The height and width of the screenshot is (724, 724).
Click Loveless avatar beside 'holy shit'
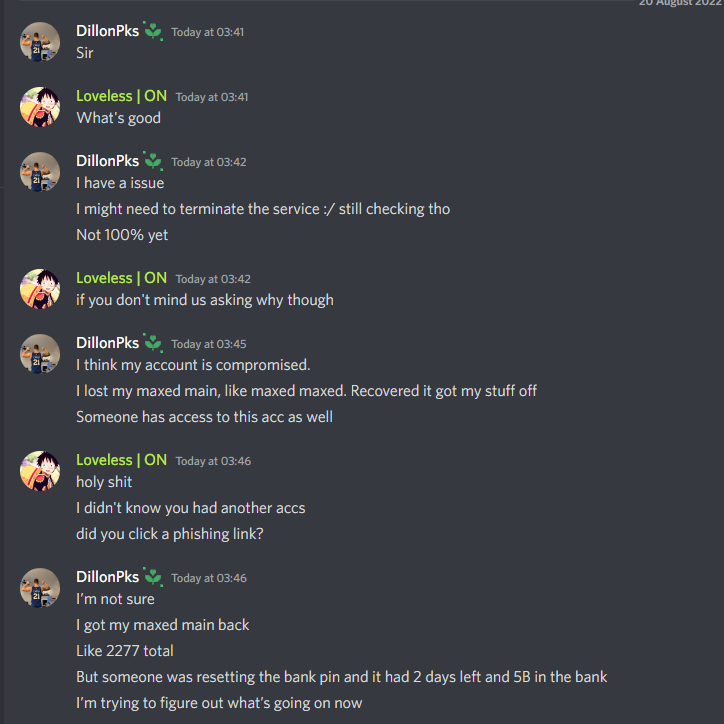pos(40,471)
